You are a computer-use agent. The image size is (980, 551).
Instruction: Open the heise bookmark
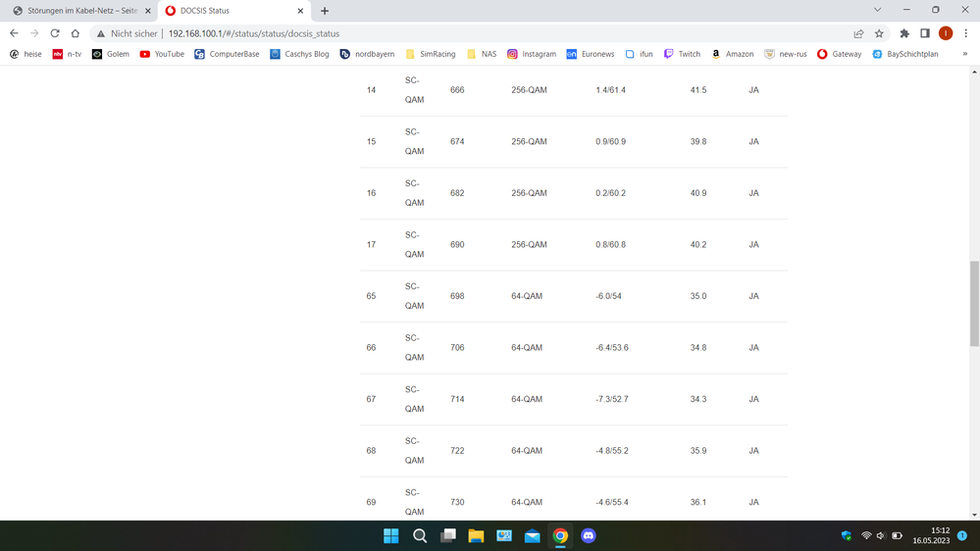click(x=26, y=54)
